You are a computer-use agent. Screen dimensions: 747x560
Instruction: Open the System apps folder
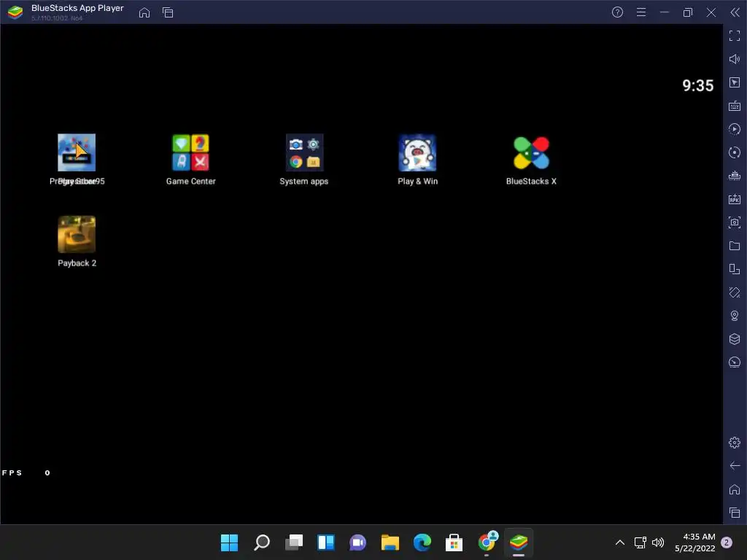pos(304,152)
